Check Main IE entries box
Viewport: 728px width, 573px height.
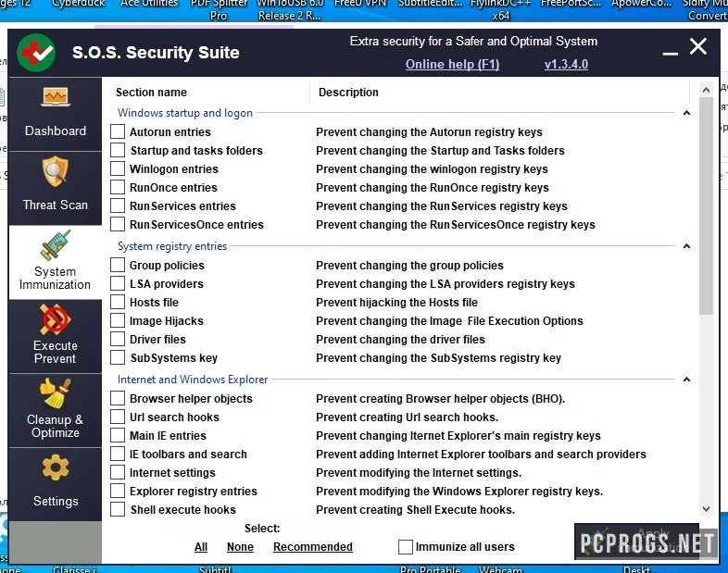118,435
